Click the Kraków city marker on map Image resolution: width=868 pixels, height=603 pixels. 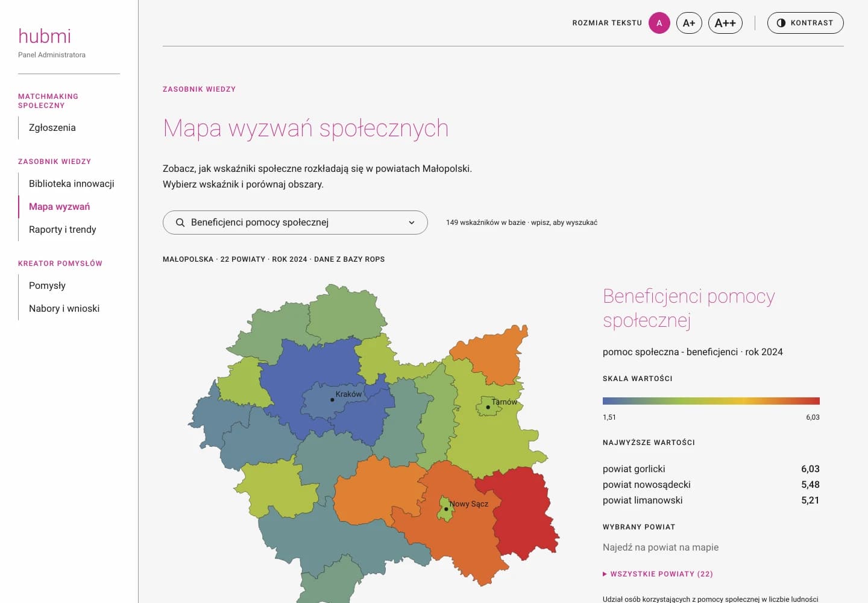coord(332,400)
